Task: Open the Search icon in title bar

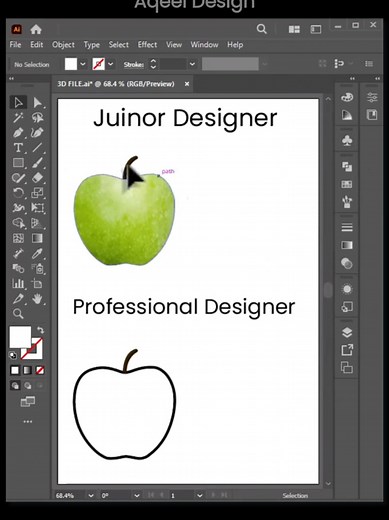Action: click(x=262, y=29)
